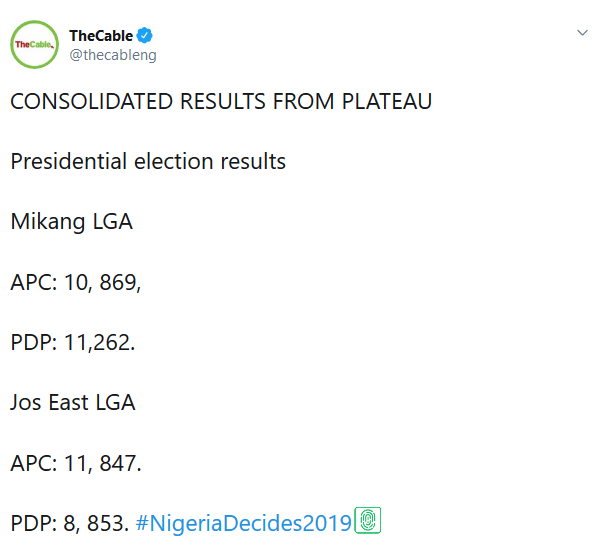Click the PDP: 11,262 result line

[72, 342]
